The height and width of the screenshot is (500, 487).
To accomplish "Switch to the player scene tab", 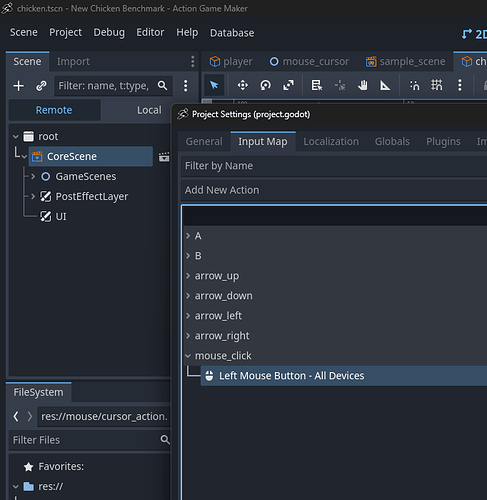I will (x=231, y=62).
